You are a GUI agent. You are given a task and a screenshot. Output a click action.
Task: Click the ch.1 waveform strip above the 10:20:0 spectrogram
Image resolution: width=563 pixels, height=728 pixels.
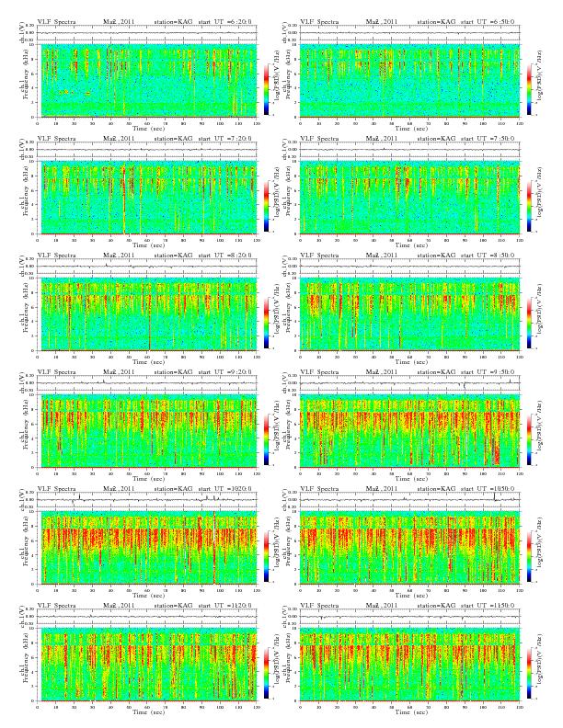tap(147, 500)
